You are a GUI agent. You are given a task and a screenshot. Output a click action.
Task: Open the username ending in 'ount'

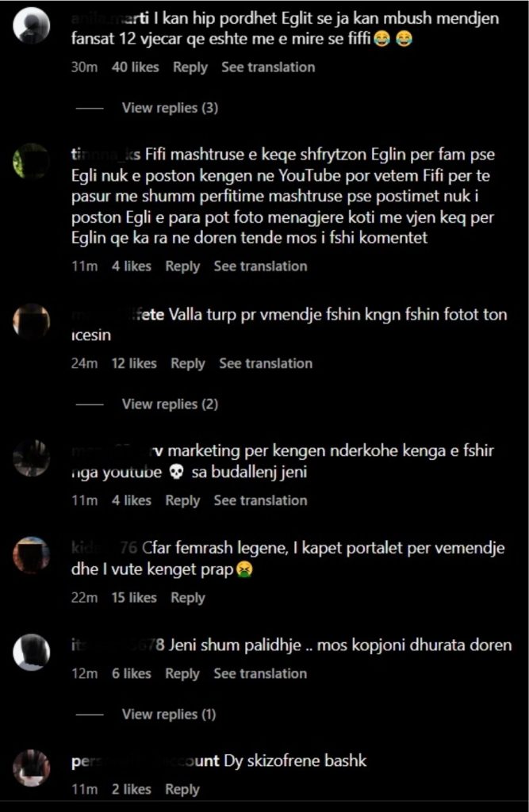(145, 760)
